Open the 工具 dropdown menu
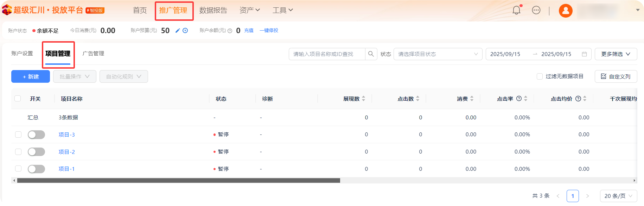 (x=282, y=10)
